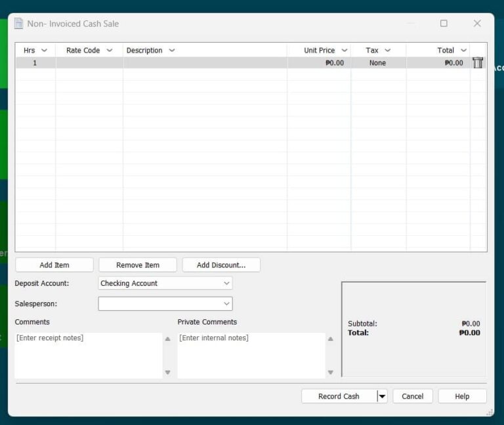The width and height of the screenshot is (504, 425).
Task: Click into the Private Comments internal notes field
Action: (251, 355)
